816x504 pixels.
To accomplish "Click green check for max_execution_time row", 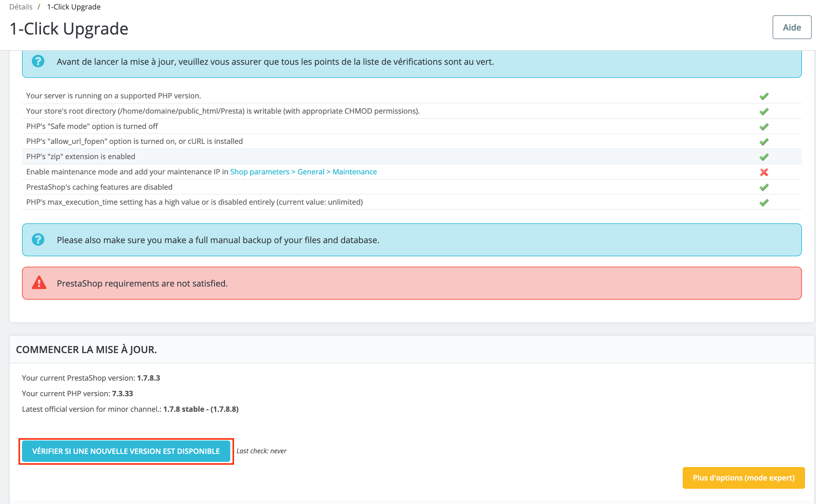I will coord(764,202).
